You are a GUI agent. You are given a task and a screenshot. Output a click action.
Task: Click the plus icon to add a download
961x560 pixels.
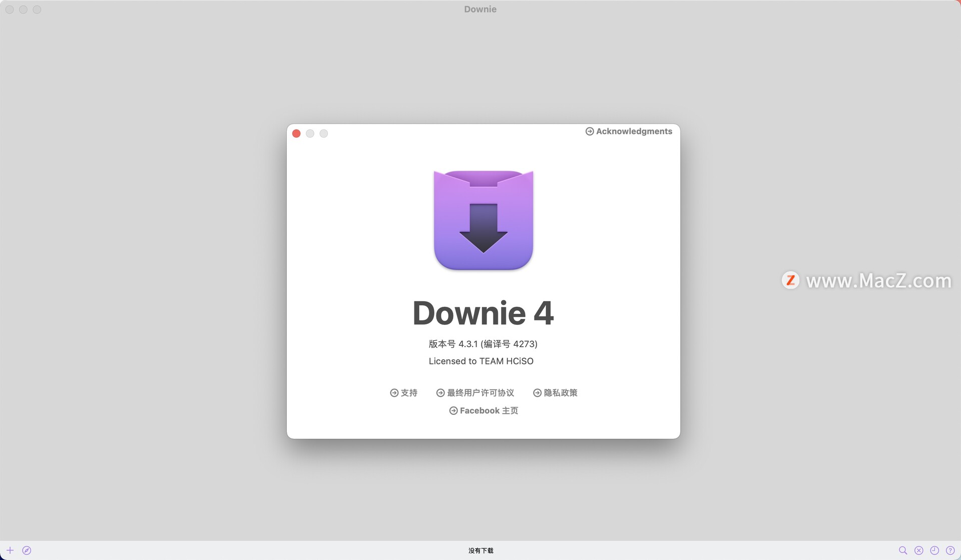pyautogui.click(x=10, y=550)
